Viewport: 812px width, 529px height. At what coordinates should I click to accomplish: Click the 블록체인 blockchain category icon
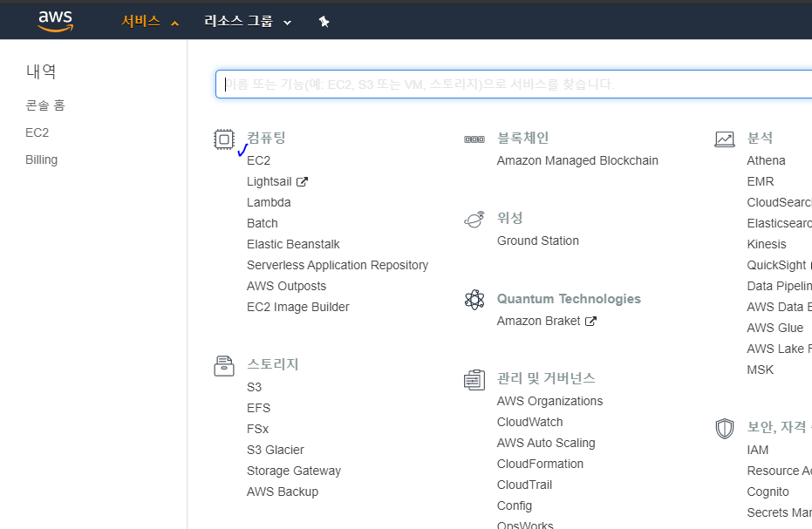click(474, 138)
